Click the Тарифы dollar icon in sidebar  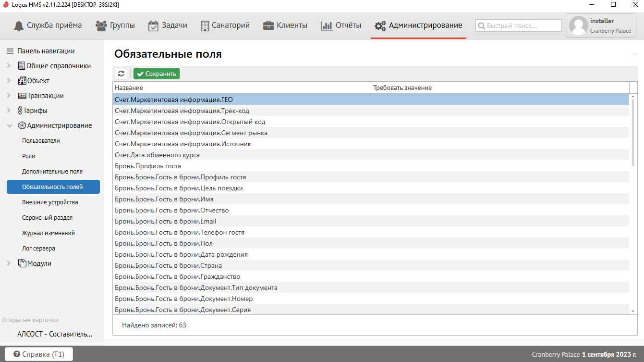coord(20,111)
